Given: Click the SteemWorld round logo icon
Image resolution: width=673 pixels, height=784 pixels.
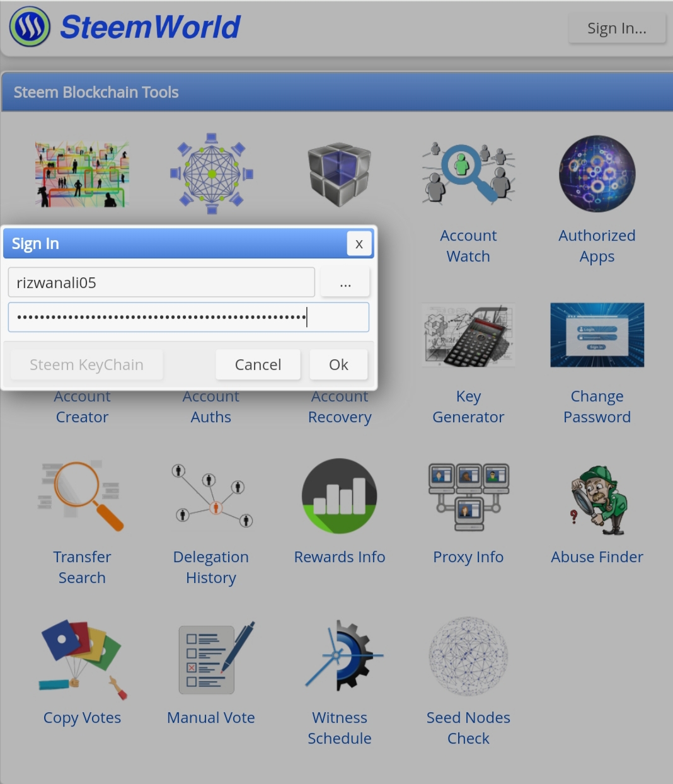Looking at the screenshot, I should click(30, 26).
